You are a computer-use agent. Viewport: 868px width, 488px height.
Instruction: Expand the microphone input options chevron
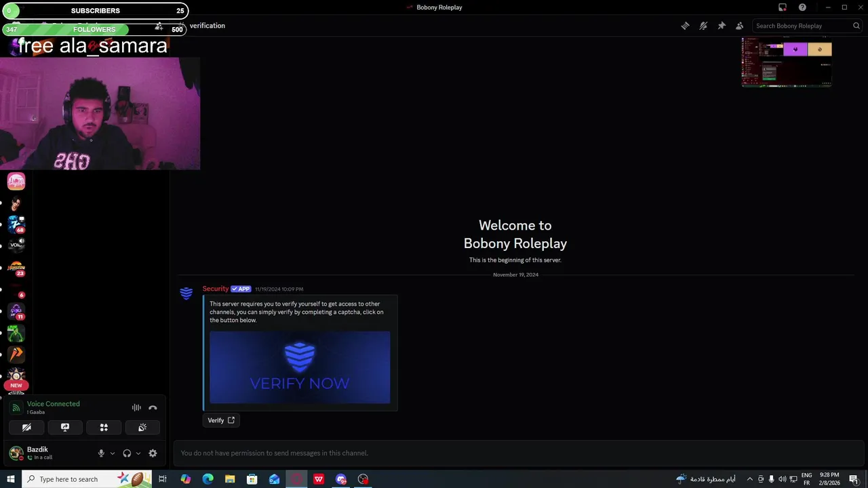click(x=113, y=453)
